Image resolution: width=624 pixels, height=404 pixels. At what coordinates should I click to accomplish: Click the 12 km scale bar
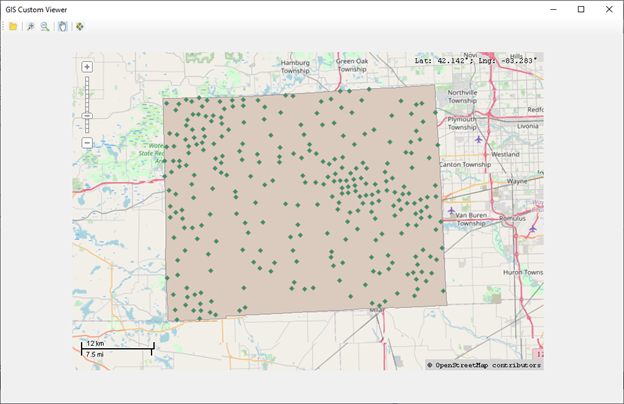tap(117, 349)
